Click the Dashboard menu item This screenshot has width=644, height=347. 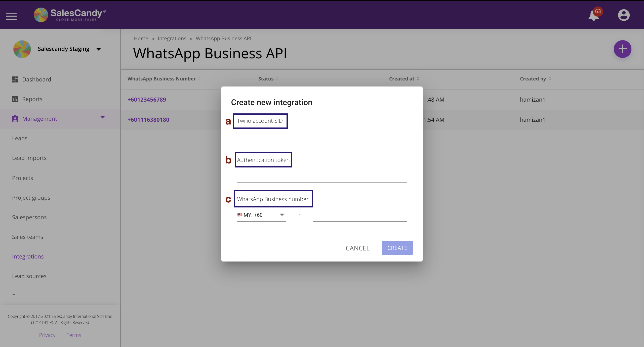pos(36,79)
